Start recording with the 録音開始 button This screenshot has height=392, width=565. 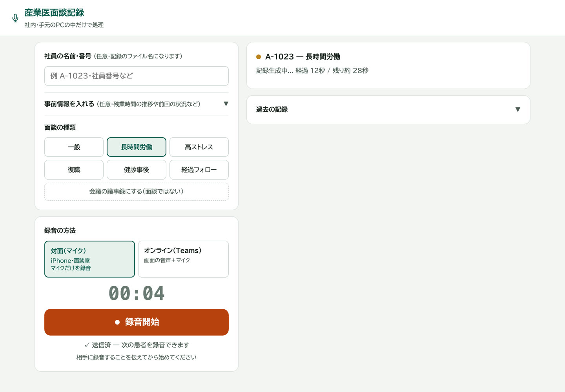click(137, 322)
